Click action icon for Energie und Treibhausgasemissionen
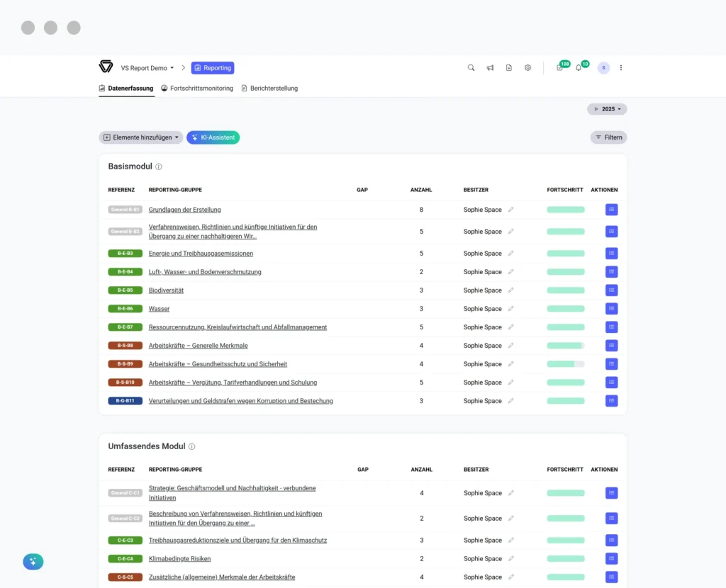The height and width of the screenshot is (588, 726). (x=611, y=254)
